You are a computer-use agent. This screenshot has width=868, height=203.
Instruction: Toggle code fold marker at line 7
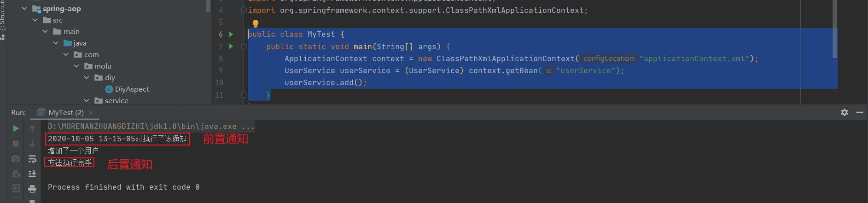pyautogui.click(x=244, y=46)
